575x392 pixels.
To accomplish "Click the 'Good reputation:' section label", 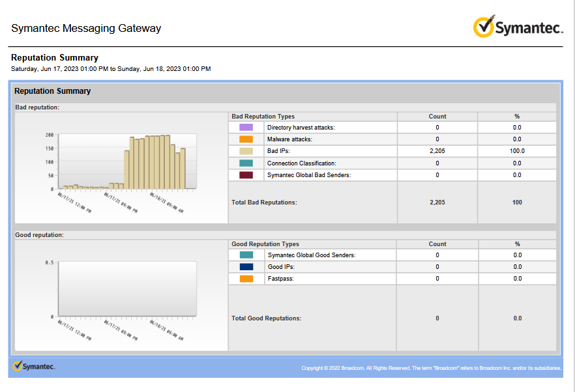I will click(x=39, y=235).
